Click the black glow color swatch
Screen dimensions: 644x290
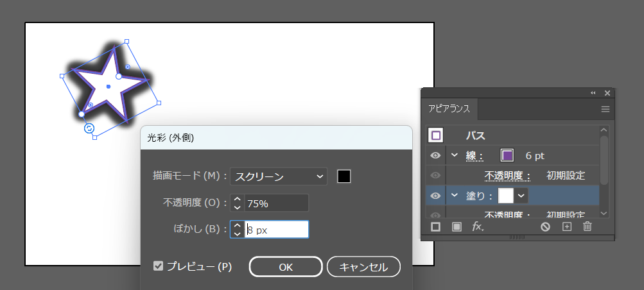[344, 176]
